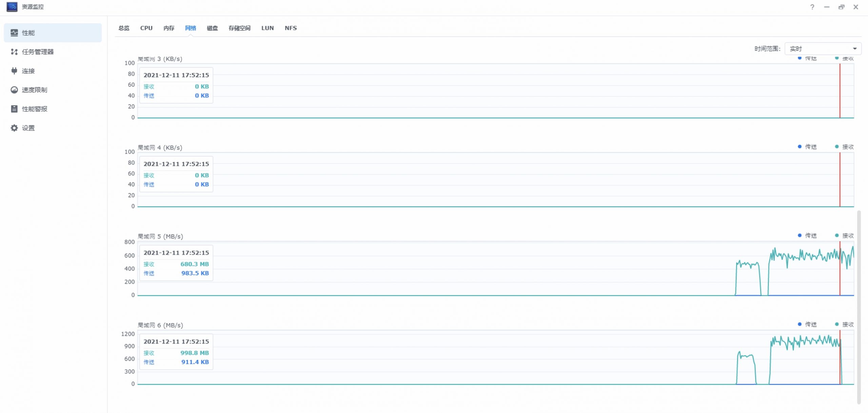Viewport: 868px width, 413px height.
Task: Click the 680.3 MB receive value
Action: coord(195,264)
